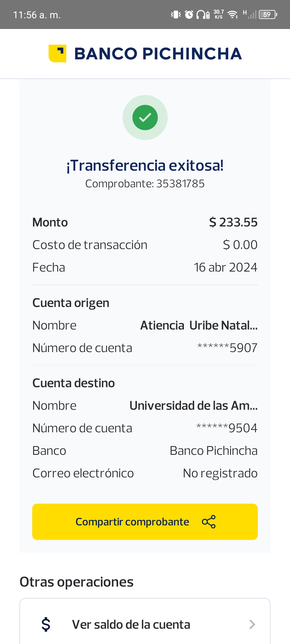The width and height of the screenshot is (290, 644).
Task: Tap truncated origin name Atiencia Uribe
Action: click(x=199, y=325)
